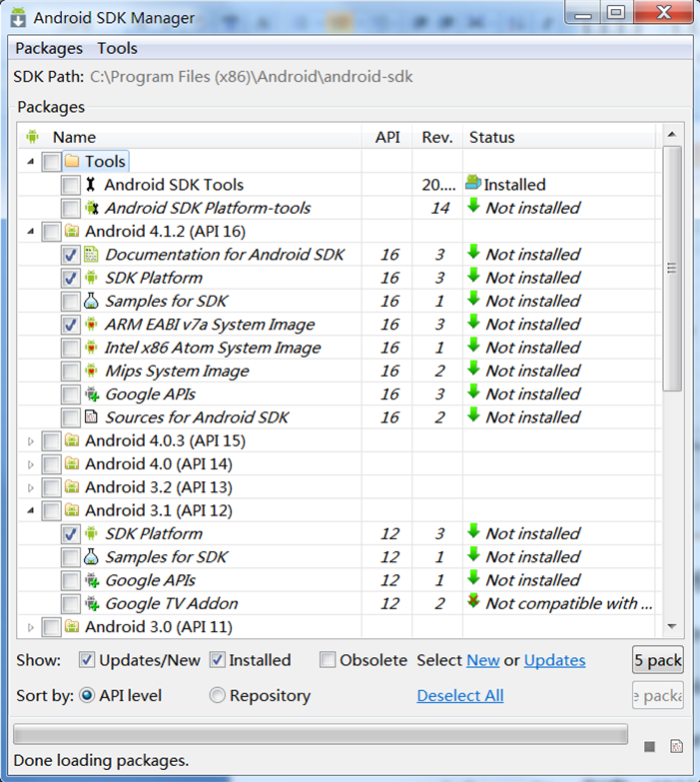Click the Android 4.1.2 (API 16) folder icon
The image size is (700, 782).
click(72, 231)
